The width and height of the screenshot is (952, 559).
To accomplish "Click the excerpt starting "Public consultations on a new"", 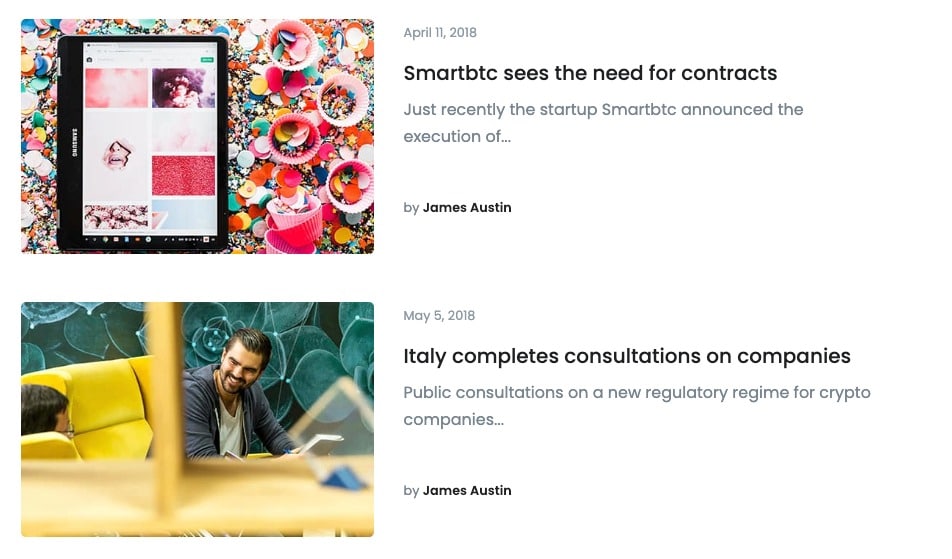I will tap(637, 406).
